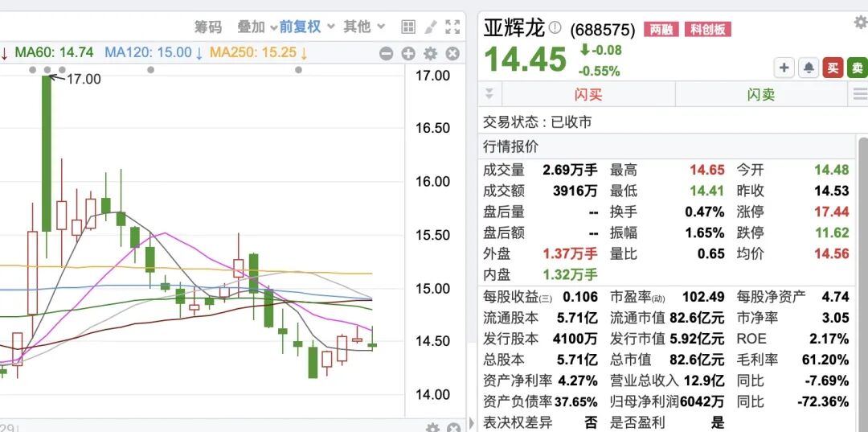
Task: Open the chart grid layout icon
Action: [408, 27]
